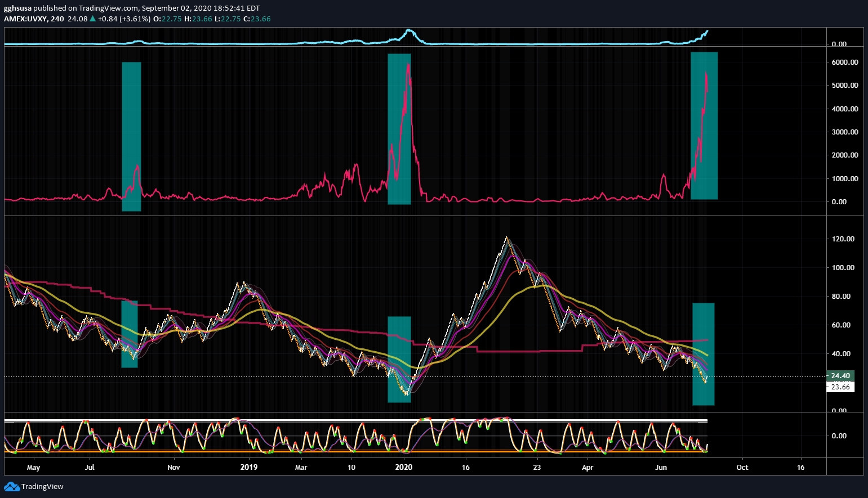Click the high value H:23.66 in header
This screenshot has height=498, width=868.
click(x=198, y=19)
